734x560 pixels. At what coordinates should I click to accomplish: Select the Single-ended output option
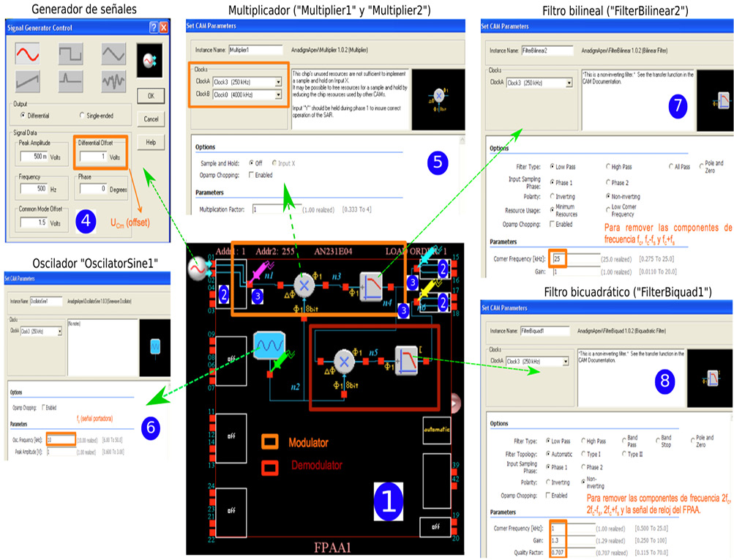pyautogui.click(x=81, y=116)
